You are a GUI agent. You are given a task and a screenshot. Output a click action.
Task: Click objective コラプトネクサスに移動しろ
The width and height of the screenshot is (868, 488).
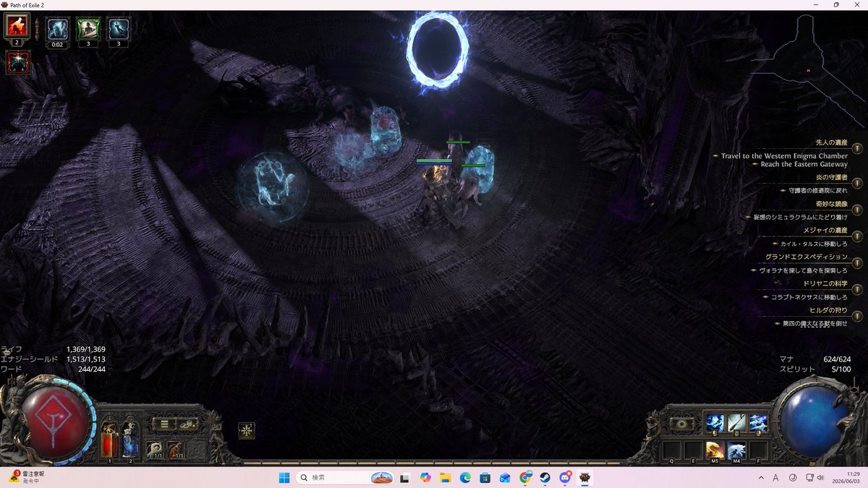tap(809, 297)
